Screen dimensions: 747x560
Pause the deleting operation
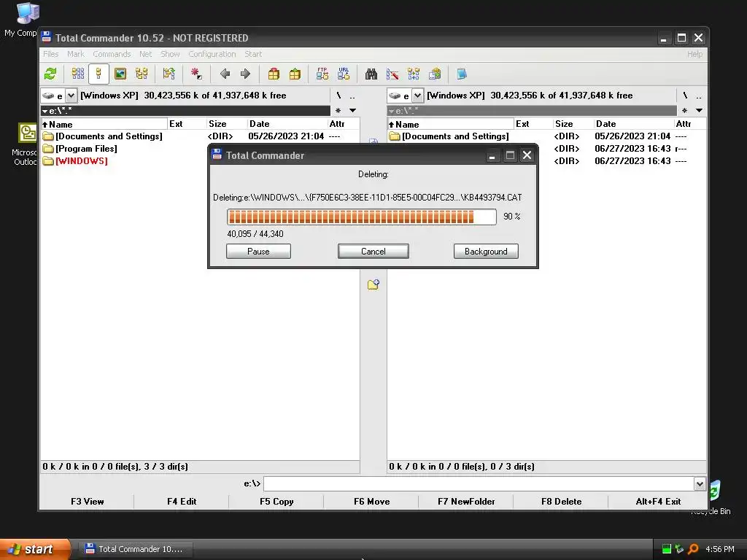pyautogui.click(x=258, y=252)
